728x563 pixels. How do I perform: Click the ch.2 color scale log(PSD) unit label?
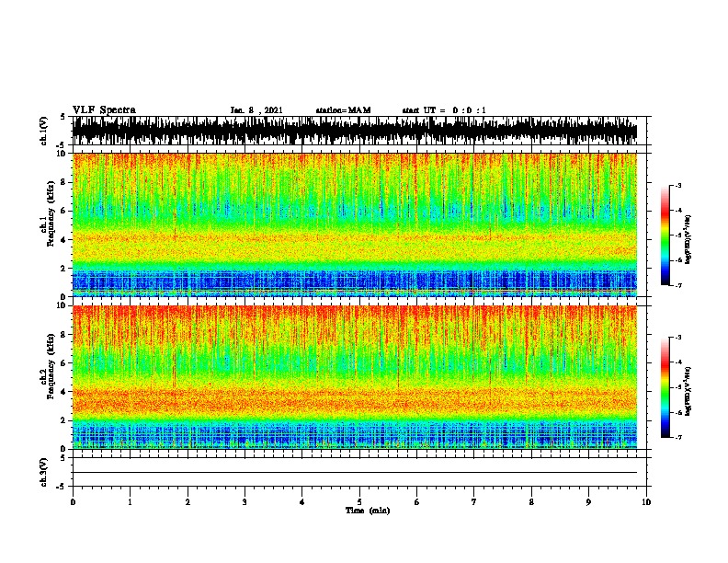pos(688,391)
